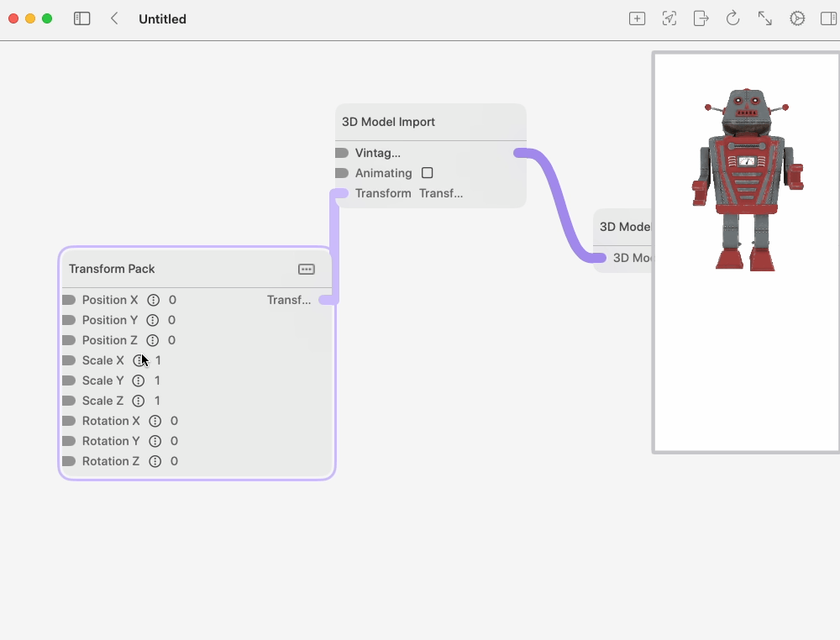Click the dashed-frame arrow toolbar icon
840x640 pixels.
click(669, 18)
